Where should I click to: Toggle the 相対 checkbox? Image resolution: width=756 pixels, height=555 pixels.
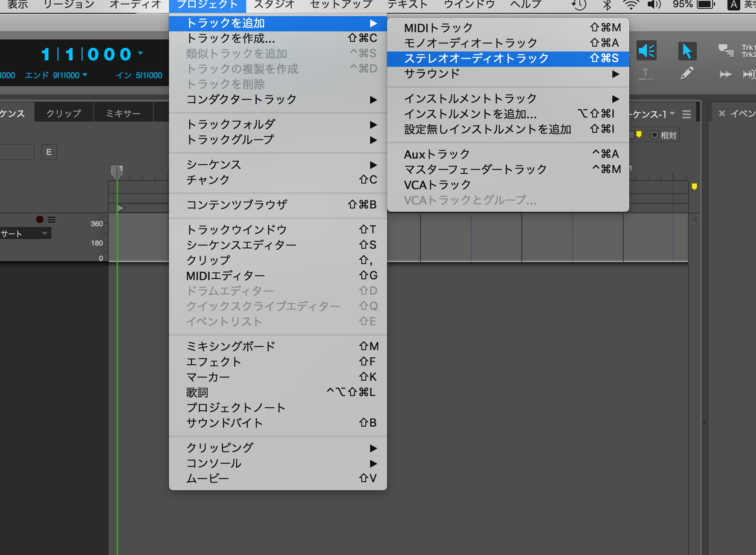(655, 135)
